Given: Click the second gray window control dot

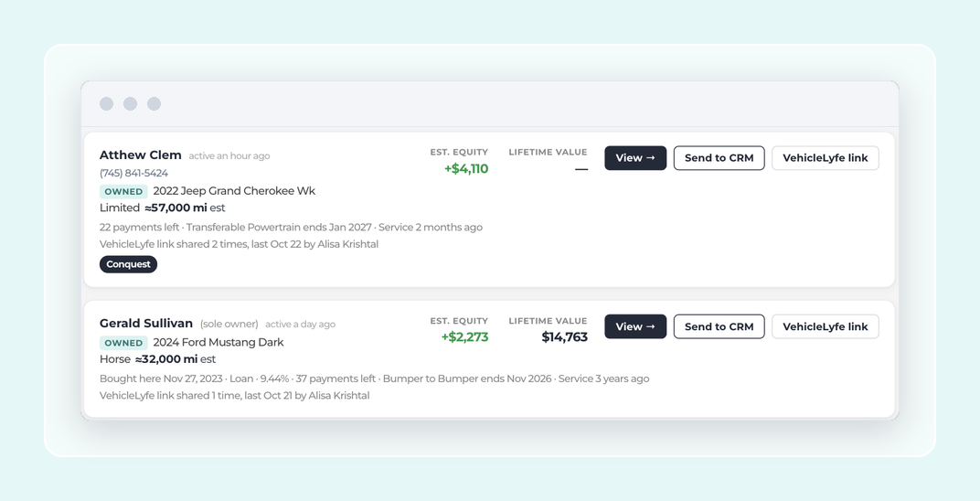Looking at the screenshot, I should click(x=130, y=103).
